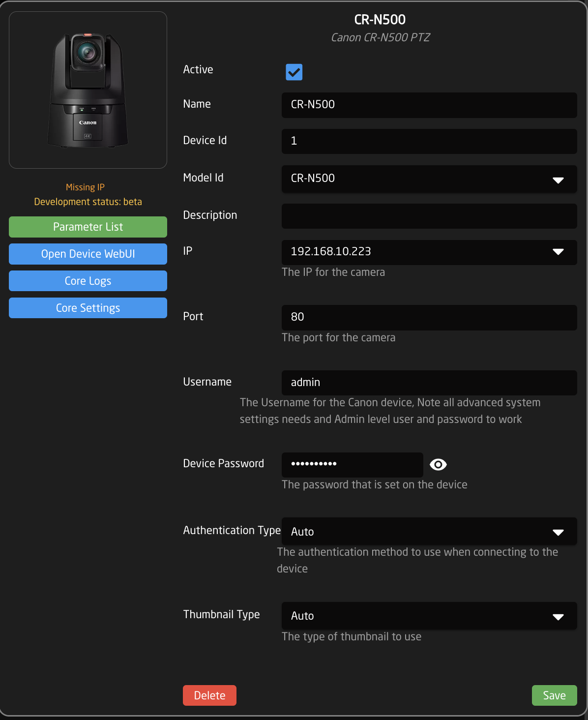Delete this camera device
588x720 pixels.
[209, 695]
